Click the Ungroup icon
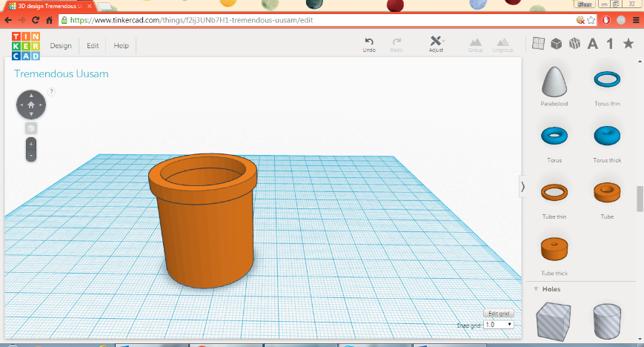The height and width of the screenshot is (347, 644). tap(502, 44)
